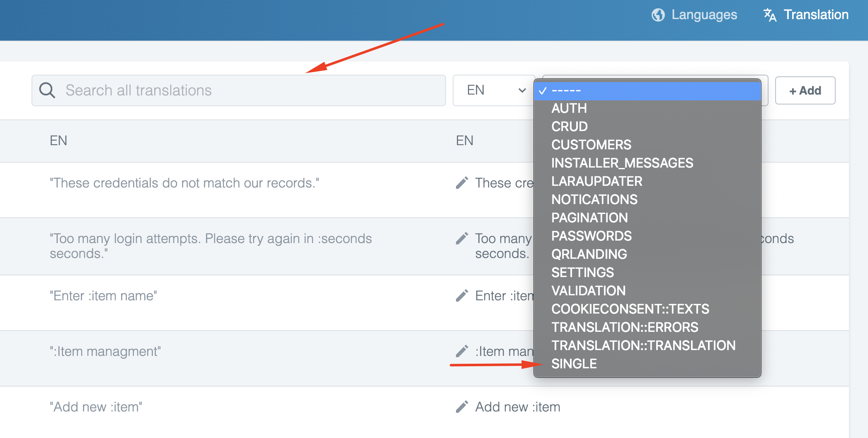This screenshot has height=438, width=868.
Task: Select SINGLE in the group dropdown
Action: click(574, 364)
